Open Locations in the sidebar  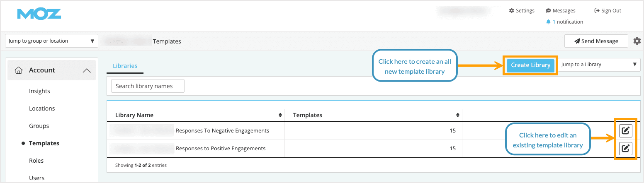coord(42,108)
